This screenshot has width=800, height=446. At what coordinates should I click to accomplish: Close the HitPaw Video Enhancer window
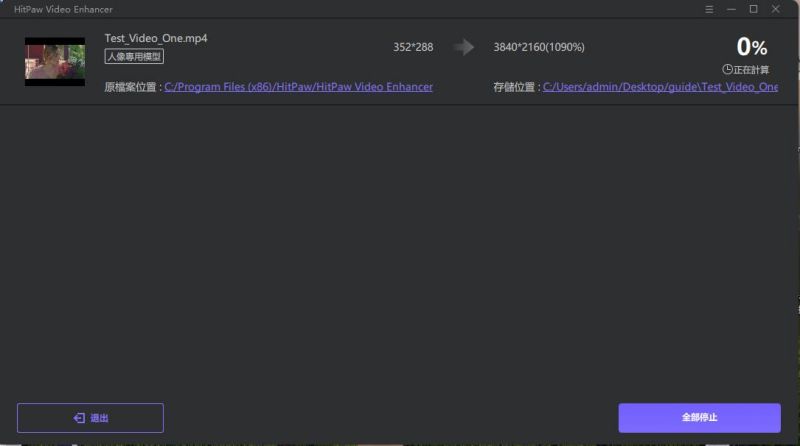776,9
